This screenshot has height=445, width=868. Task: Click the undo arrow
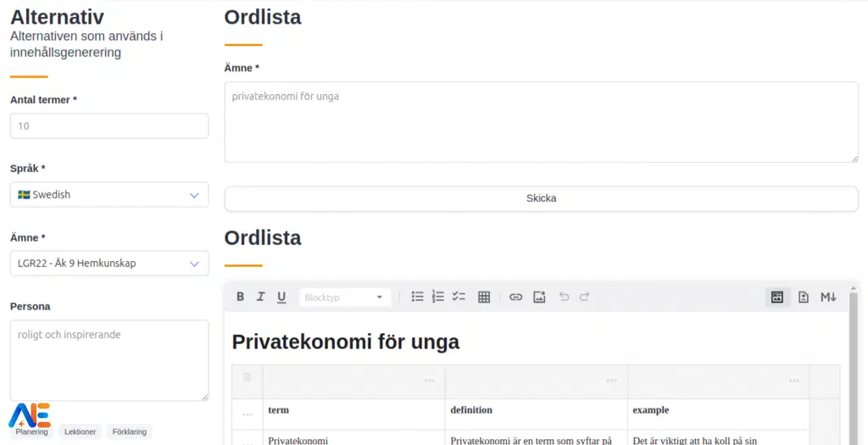click(564, 297)
